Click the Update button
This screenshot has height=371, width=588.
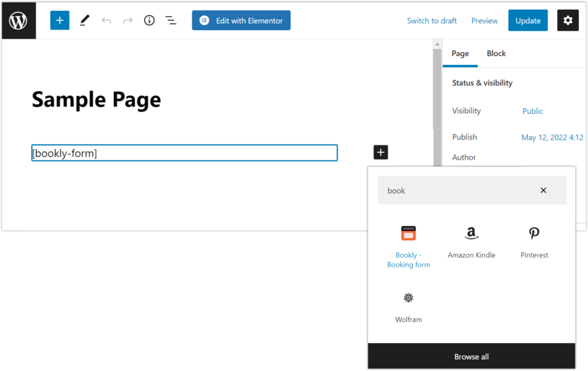pos(528,20)
